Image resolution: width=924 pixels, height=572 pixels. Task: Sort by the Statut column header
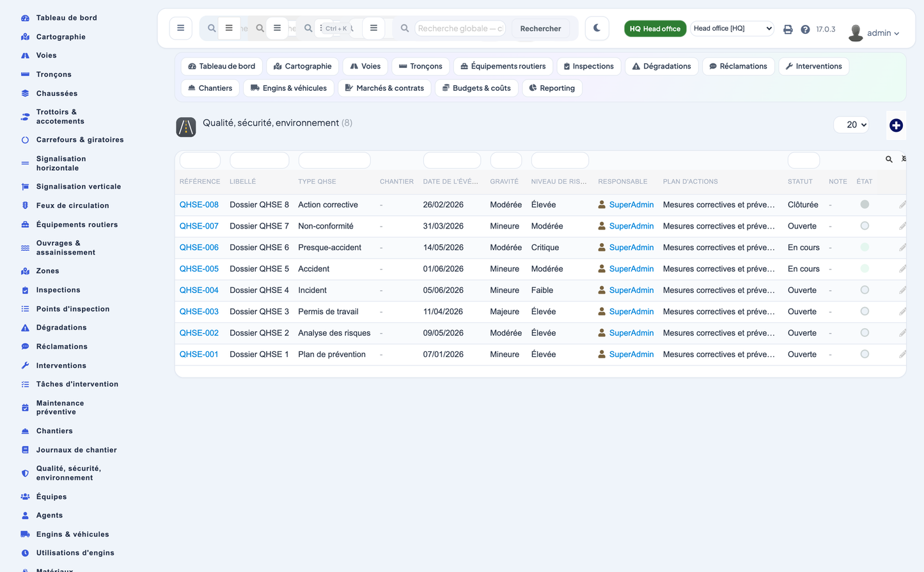pos(800,182)
